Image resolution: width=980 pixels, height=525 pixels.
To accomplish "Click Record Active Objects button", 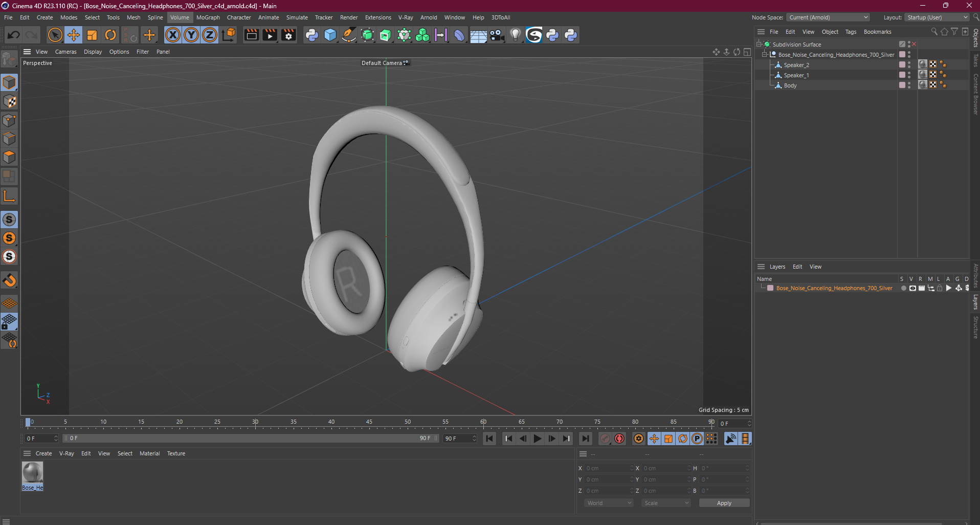I will pyautogui.click(x=605, y=439).
